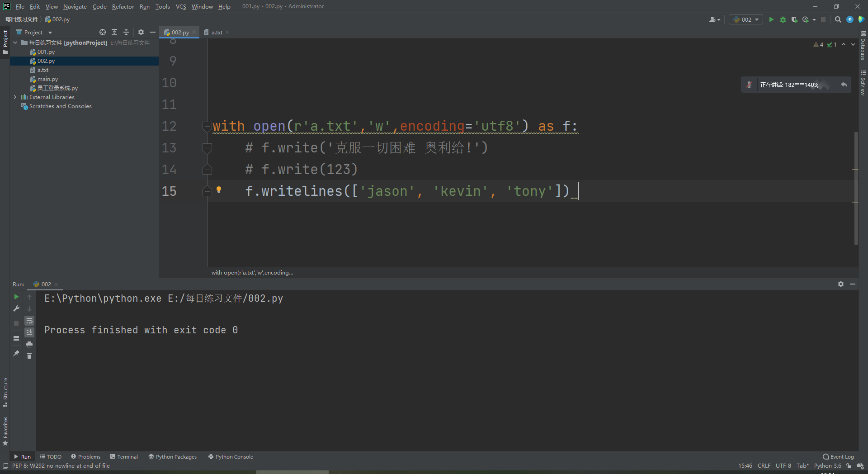The height and width of the screenshot is (474, 868).
Task: Expand all items in Project panel
Action: click(x=114, y=32)
